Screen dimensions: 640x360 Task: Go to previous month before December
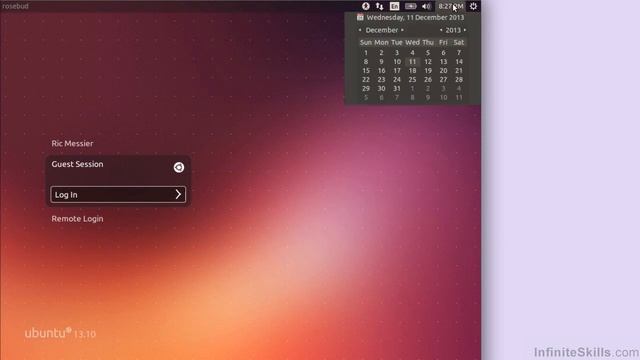click(x=360, y=30)
